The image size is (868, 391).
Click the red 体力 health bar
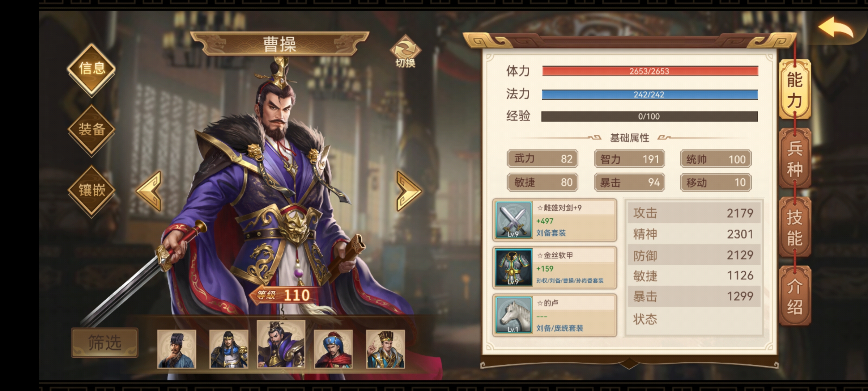click(x=650, y=71)
